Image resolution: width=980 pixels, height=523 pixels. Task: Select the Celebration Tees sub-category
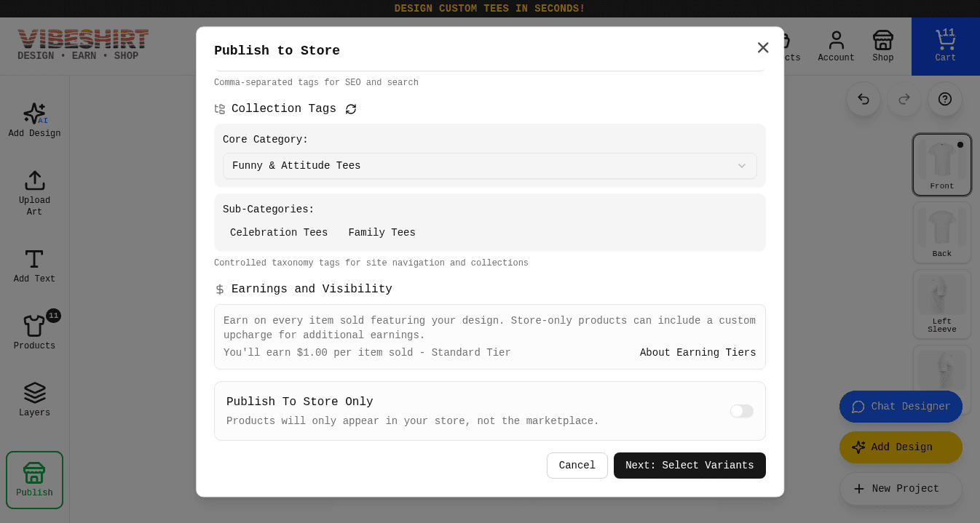click(279, 233)
